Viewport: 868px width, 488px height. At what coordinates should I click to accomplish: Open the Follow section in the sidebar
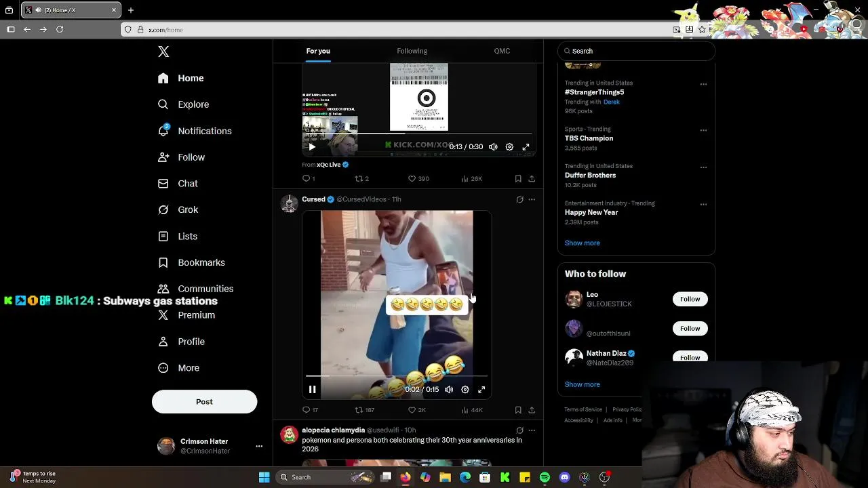click(x=181, y=157)
